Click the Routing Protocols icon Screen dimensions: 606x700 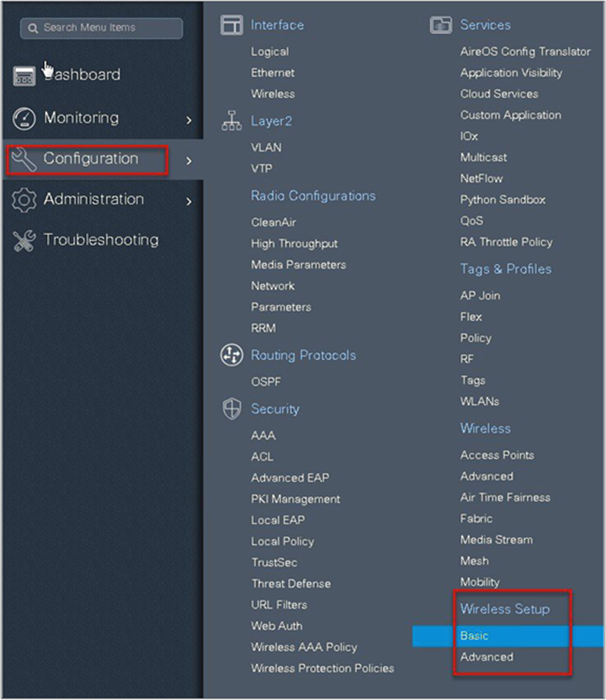tap(231, 355)
